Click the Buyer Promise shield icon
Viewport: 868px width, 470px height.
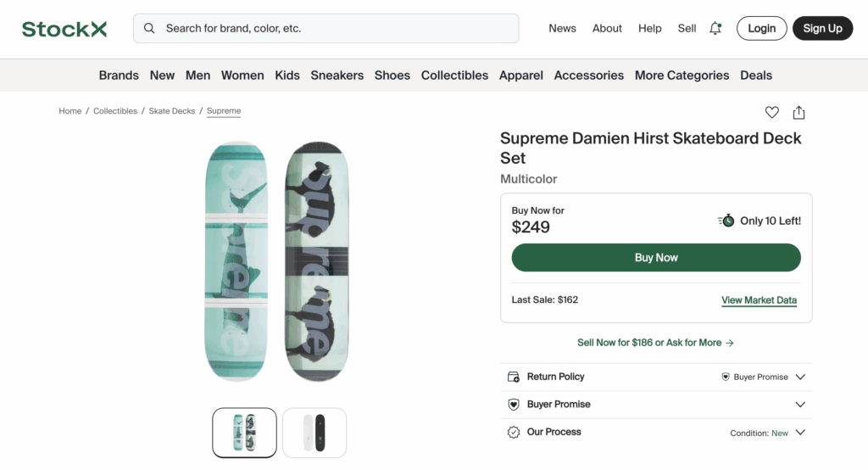coord(513,405)
